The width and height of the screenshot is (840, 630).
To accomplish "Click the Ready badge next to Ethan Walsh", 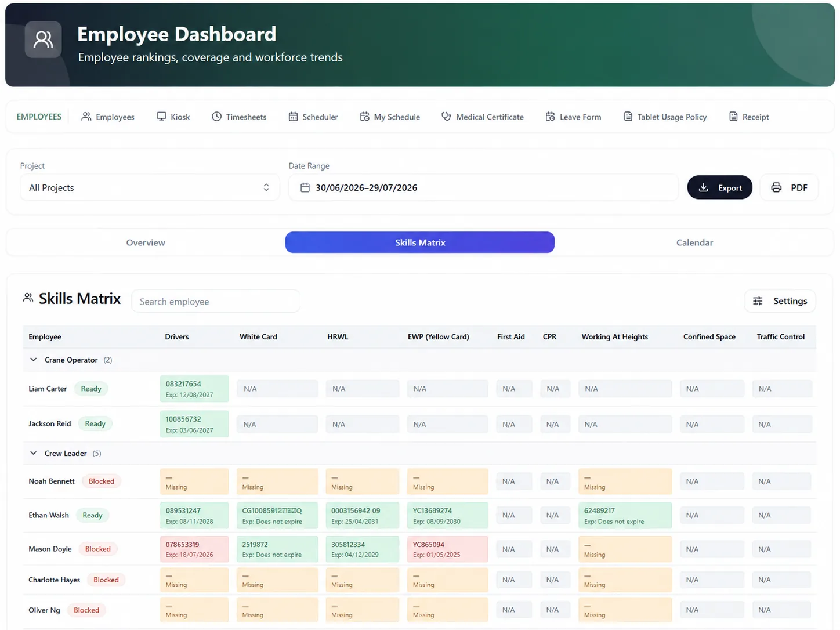I will [92, 515].
